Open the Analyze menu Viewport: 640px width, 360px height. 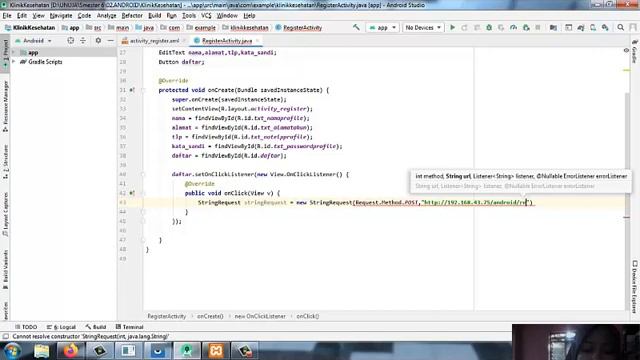click(107, 16)
